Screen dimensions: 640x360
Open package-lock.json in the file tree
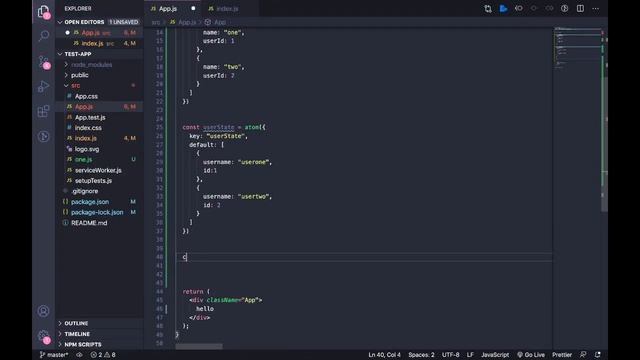point(97,212)
